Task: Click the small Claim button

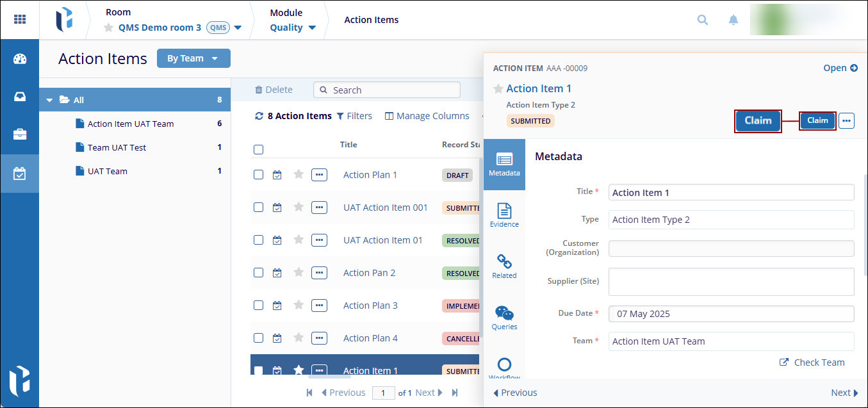Action: coord(817,120)
